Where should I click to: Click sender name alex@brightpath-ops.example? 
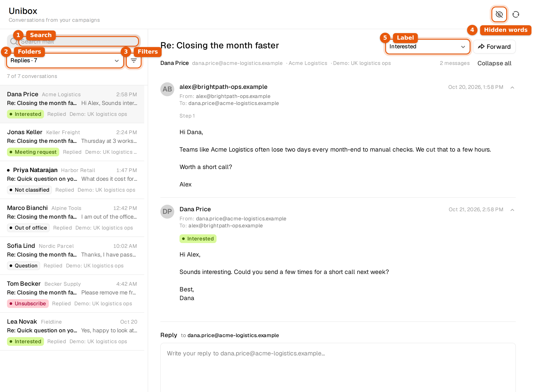223,87
